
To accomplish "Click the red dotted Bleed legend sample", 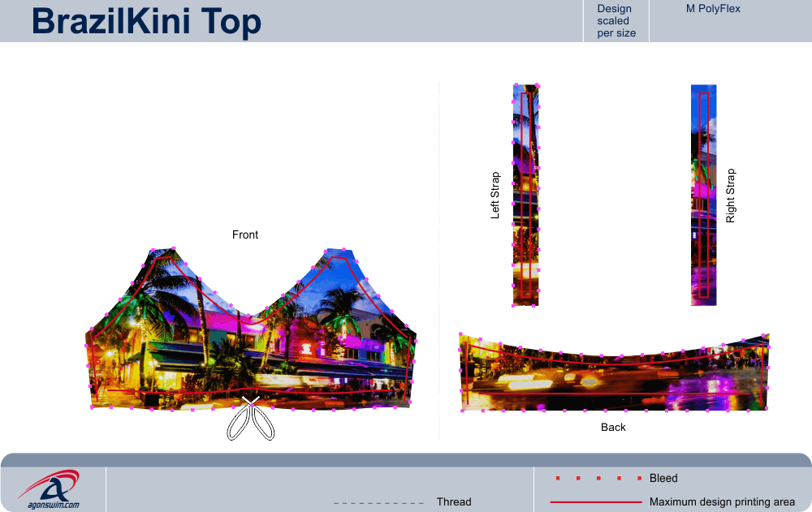I will click(x=598, y=479).
